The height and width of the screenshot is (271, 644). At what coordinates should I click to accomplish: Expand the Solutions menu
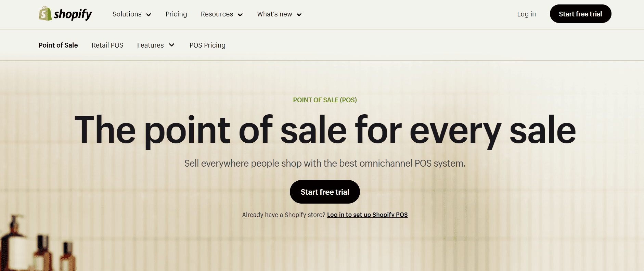point(132,14)
